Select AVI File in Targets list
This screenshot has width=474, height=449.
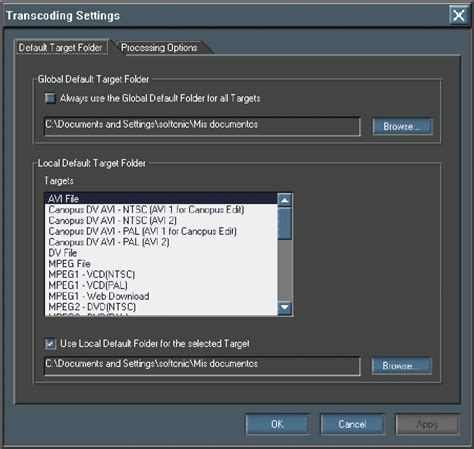[161, 199]
